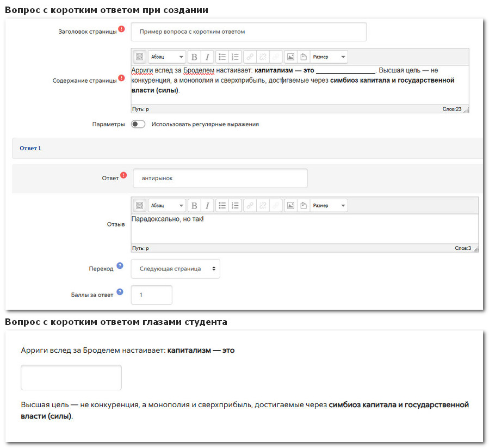Click Bold in the page content editor
Viewport: 489px width, 448px height.
click(194, 57)
